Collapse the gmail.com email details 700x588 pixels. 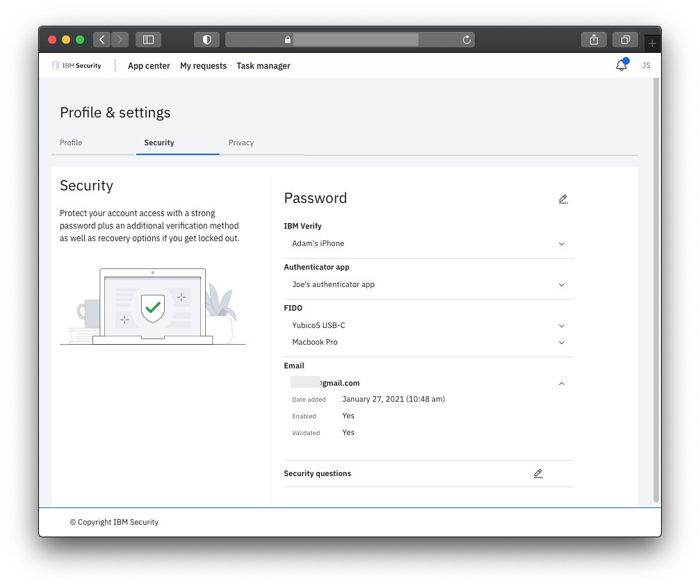pyautogui.click(x=562, y=384)
